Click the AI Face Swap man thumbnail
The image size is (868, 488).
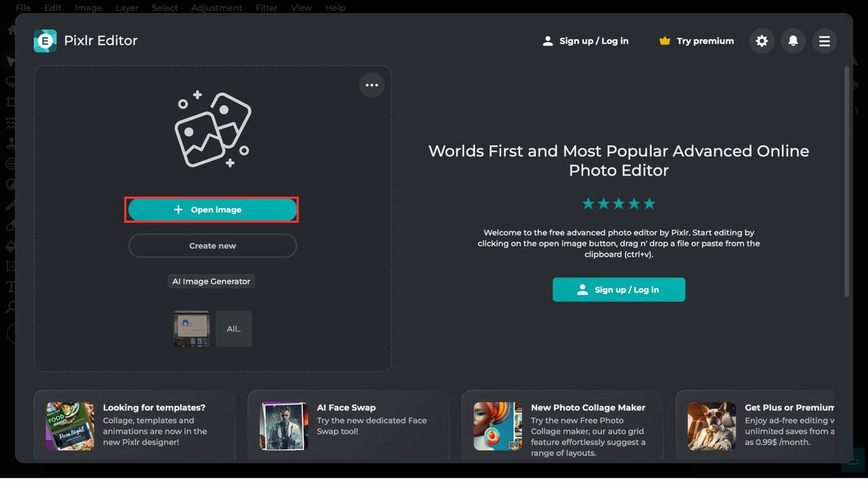pyautogui.click(x=284, y=426)
